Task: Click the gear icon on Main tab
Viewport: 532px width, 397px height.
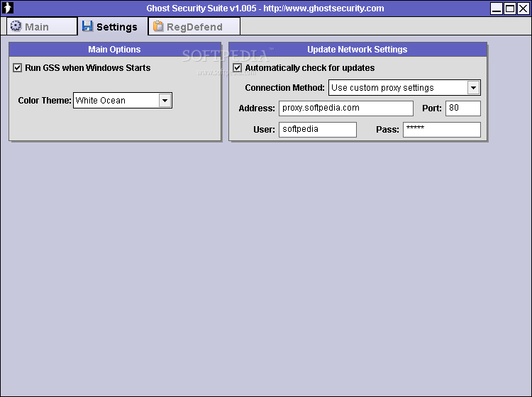Action: (16, 26)
